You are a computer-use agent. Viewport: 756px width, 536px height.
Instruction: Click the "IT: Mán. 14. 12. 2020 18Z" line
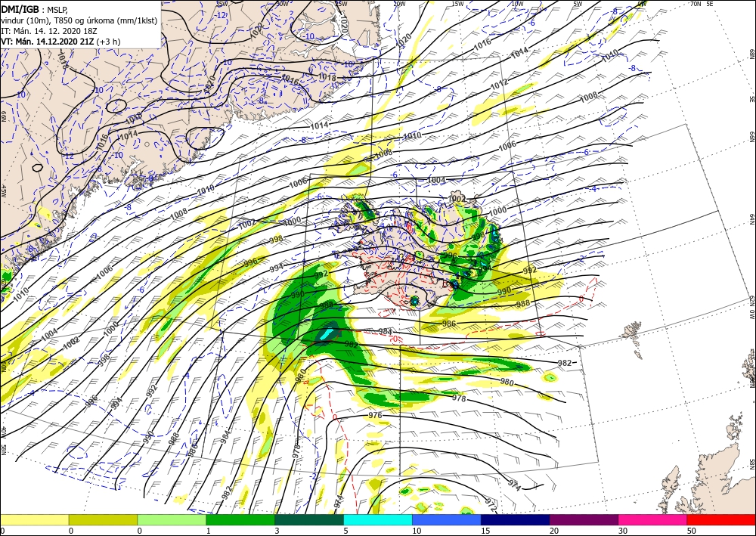click(x=51, y=31)
